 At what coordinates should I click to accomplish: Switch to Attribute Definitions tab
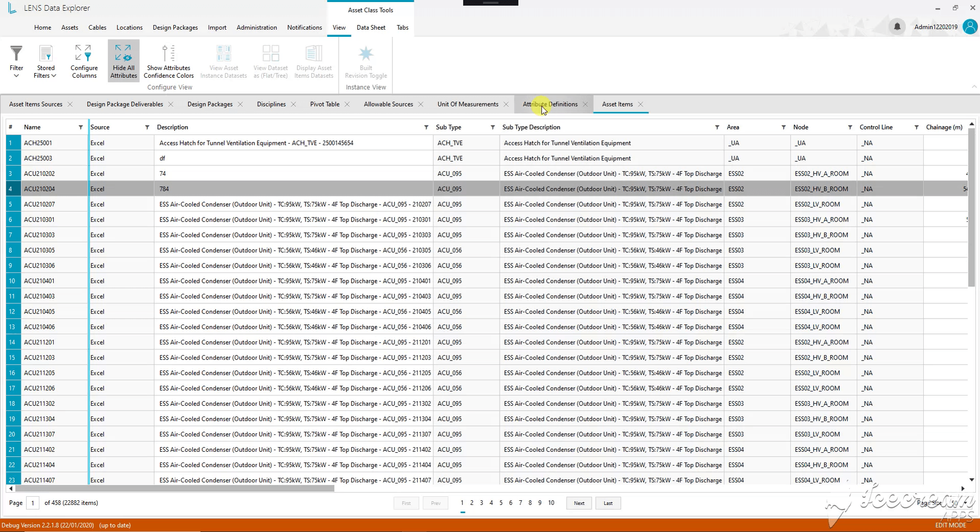point(550,104)
